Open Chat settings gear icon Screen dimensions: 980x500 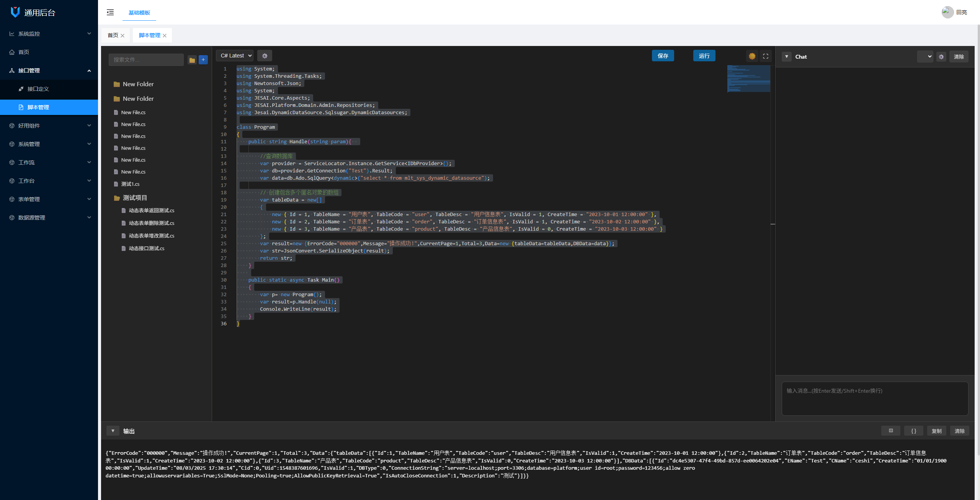[941, 57]
